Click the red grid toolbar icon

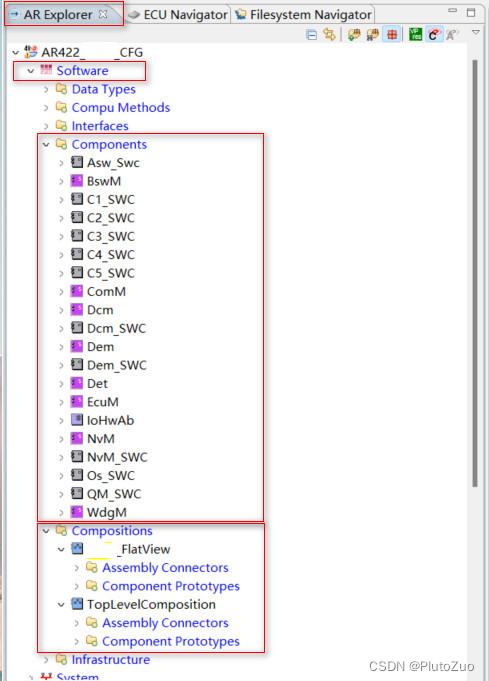[x=392, y=35]
